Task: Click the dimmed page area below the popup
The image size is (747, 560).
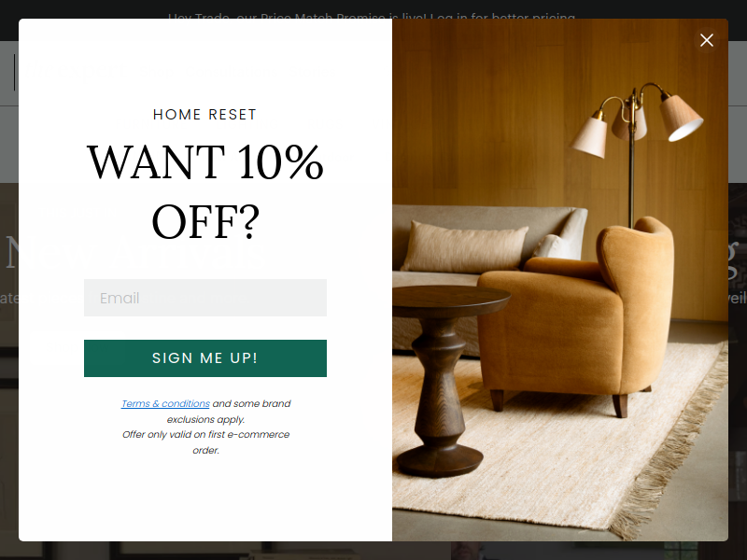Action: pyautogui.click(x=373, y=551)
